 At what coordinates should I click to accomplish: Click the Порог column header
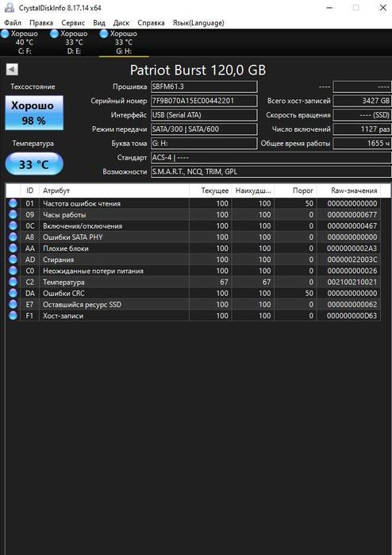pos(296,191)
